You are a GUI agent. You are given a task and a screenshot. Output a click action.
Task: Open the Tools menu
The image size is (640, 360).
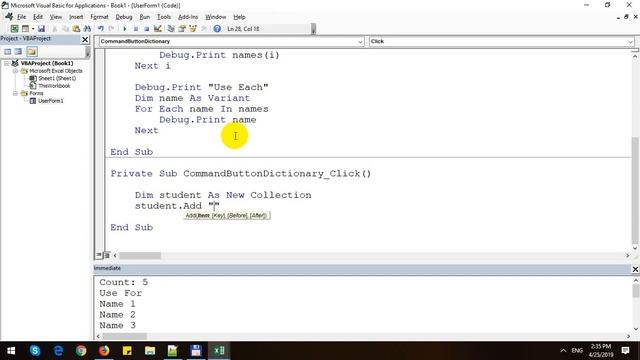click(x=164, y=17)
